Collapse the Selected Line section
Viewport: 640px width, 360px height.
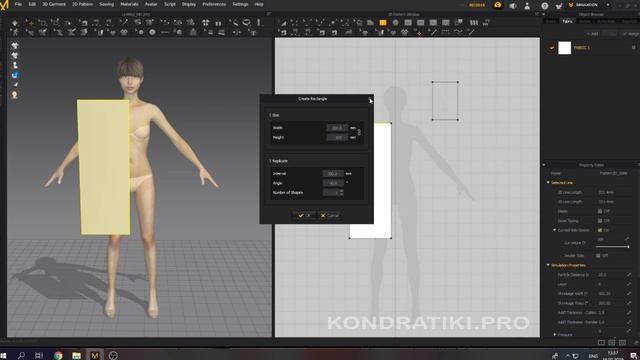click(x=548, y=182)
